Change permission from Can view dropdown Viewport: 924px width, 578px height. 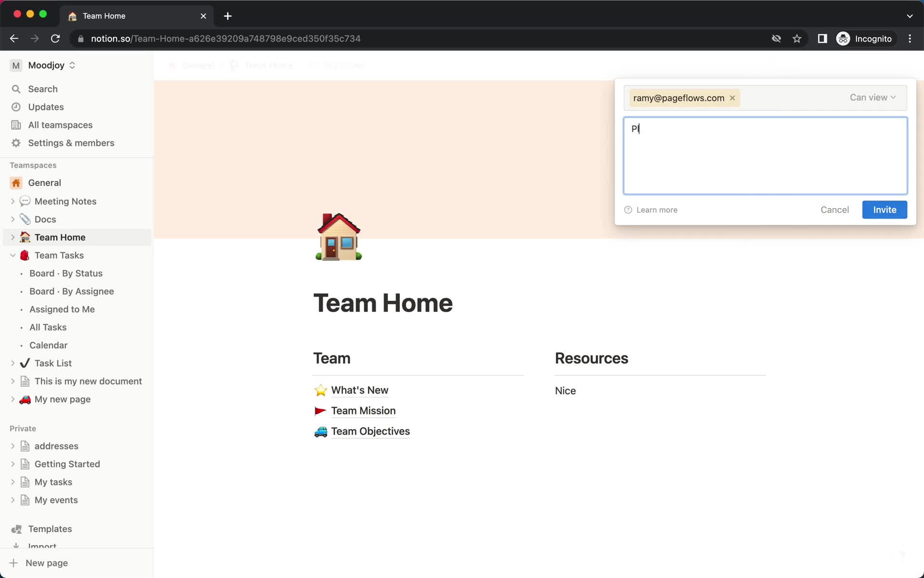pyautogui.click(x=873, y=97)
